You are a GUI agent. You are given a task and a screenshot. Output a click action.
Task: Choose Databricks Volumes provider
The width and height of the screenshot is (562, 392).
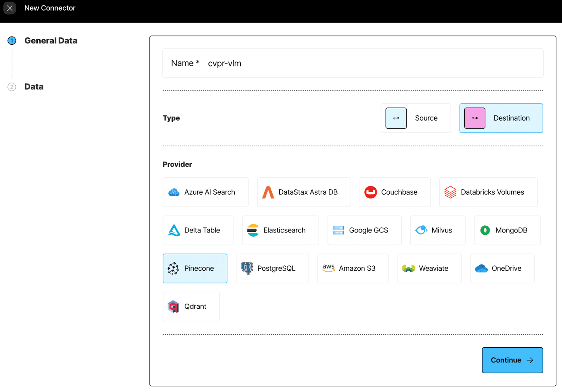(x=488, y=192)
